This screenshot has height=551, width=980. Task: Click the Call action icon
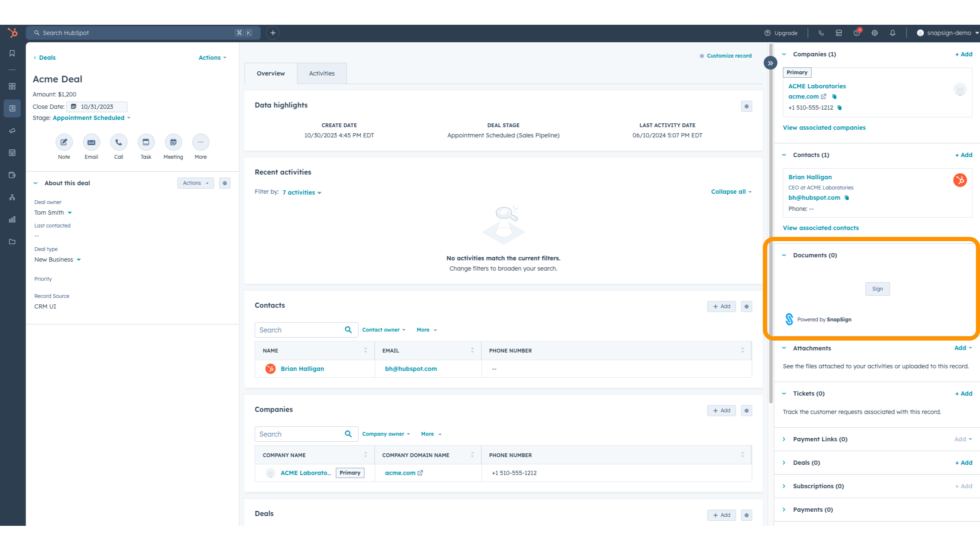click(x=119, y=142)
